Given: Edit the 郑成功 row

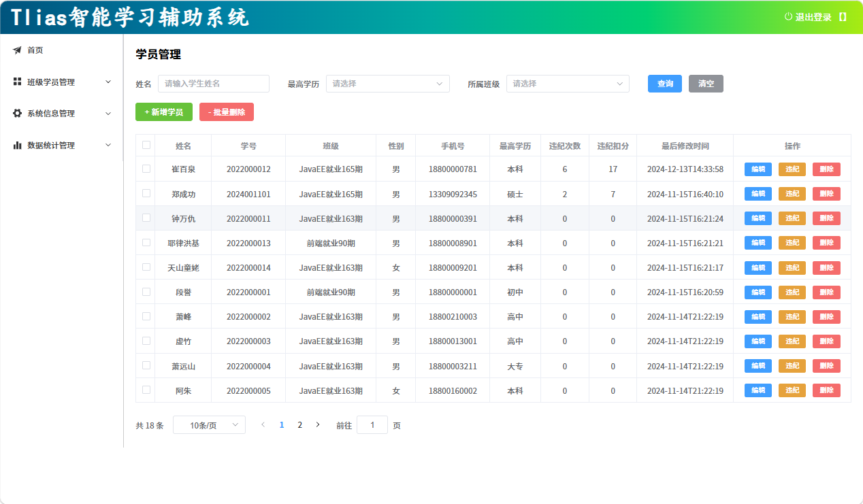Looking at the screenshot, I should (758, 194).
